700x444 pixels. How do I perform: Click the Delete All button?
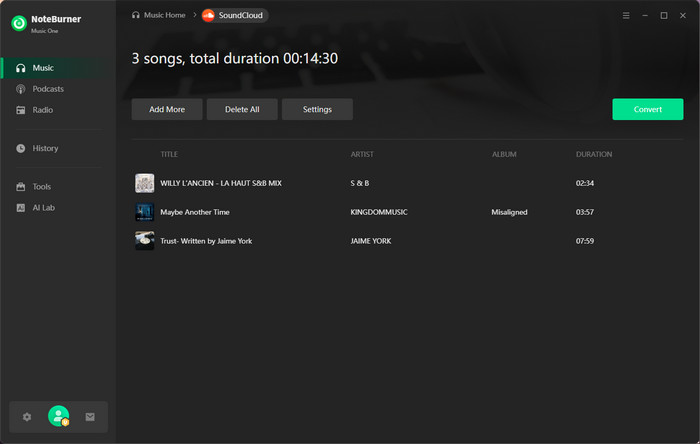(242, 109)
